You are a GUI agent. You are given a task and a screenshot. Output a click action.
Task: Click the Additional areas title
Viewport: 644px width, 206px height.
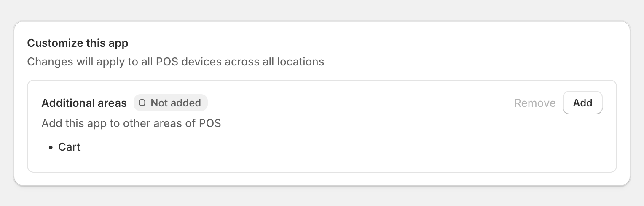pyautogui.click(x=84, y=103)
